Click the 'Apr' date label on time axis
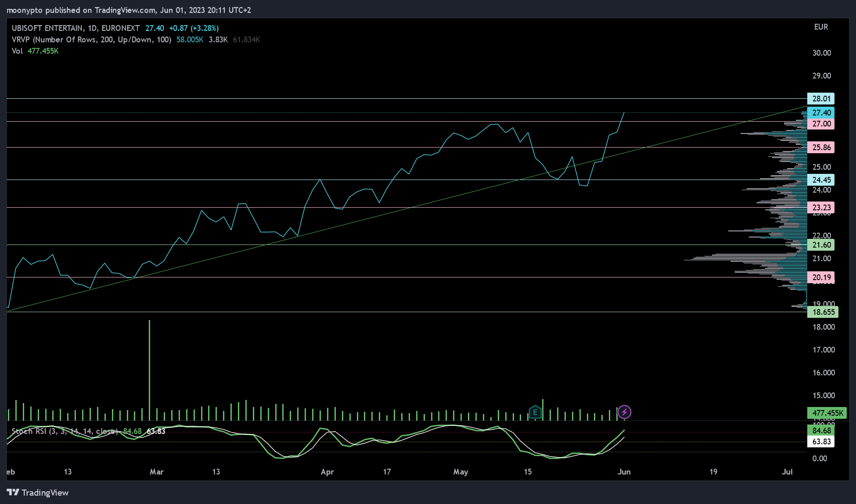Viewport: 856px width, 504px height. click(x=327, y=472)
